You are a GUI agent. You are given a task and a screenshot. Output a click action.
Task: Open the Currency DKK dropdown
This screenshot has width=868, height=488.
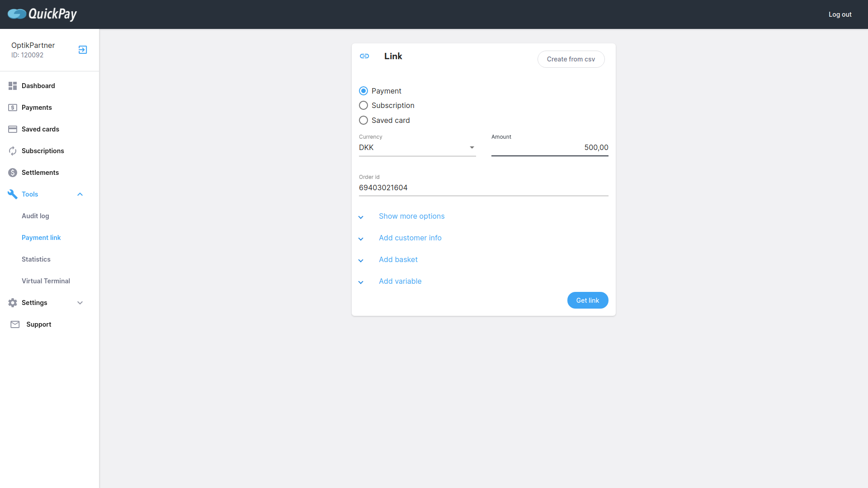click(417, 148)
